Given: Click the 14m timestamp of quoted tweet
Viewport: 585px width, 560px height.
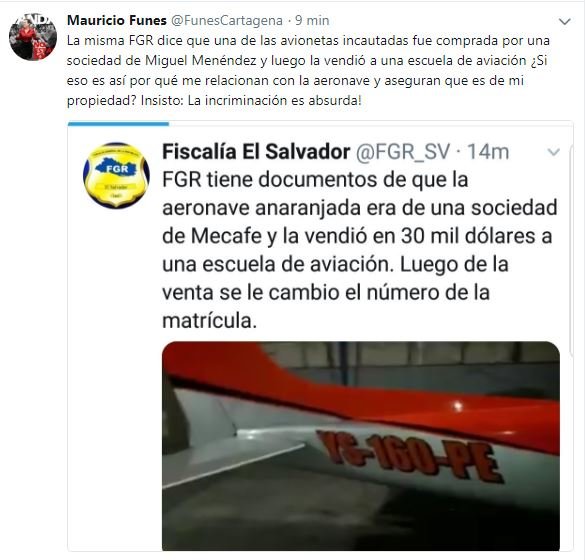Looking at the screenshot, I should (488, 152).
